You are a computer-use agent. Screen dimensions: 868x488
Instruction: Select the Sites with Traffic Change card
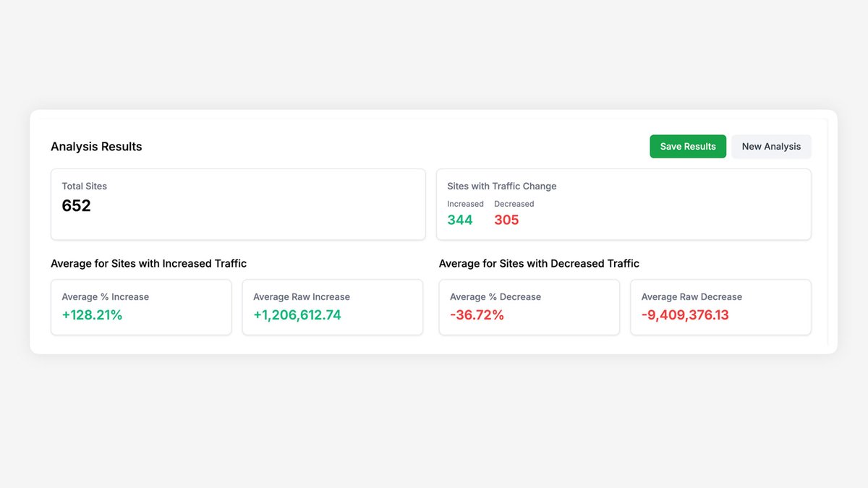(624, 204)
